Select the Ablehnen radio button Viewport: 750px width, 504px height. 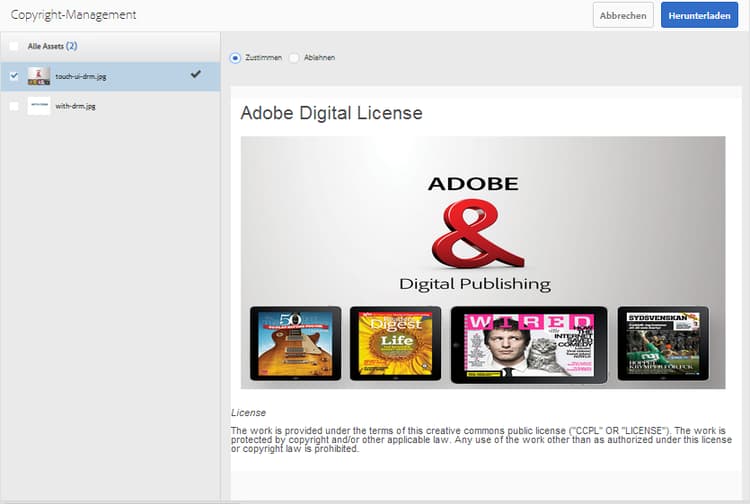[x=294, y=58]
